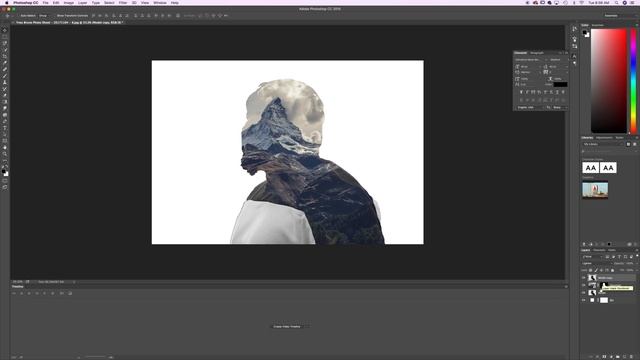Toggle visibility of the bottom white layer
Viewport: 640px width, 360px height.
[x=583, y=300]
